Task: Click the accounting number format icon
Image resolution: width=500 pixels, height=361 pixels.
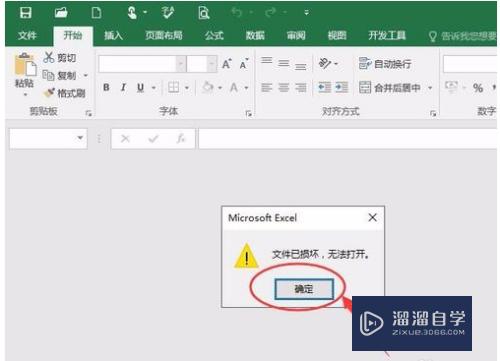Action: (x=452, y=87)
